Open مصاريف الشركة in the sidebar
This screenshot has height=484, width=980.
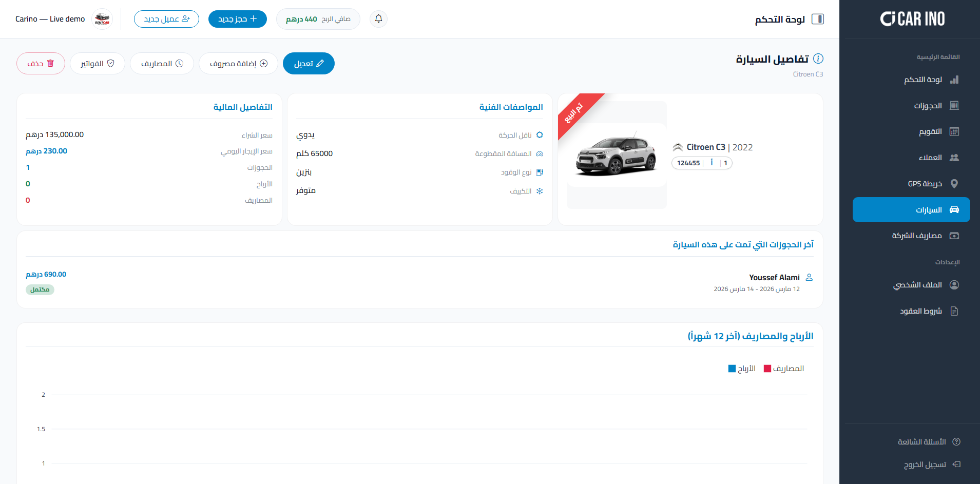(911, 236)
